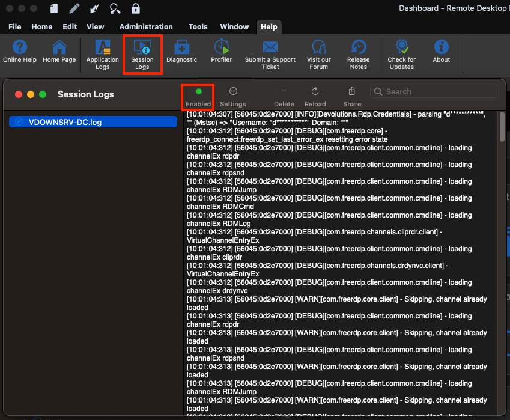Submit a Support Ticket
This screenshot has width=510, height=420.
click(270, 55)
